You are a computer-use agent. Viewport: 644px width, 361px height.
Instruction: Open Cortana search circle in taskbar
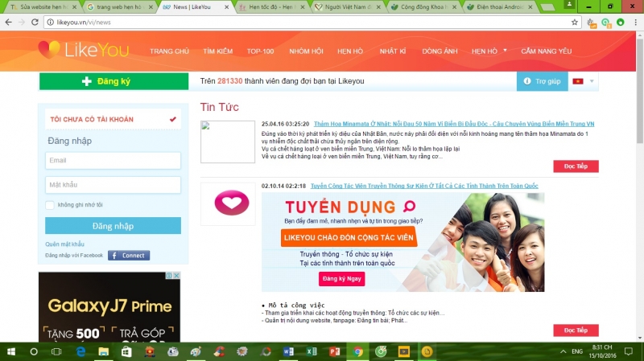(x=34, y=351)
